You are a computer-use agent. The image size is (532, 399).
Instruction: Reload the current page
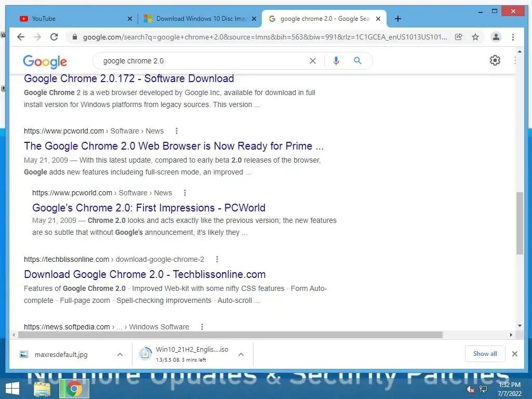54,37
